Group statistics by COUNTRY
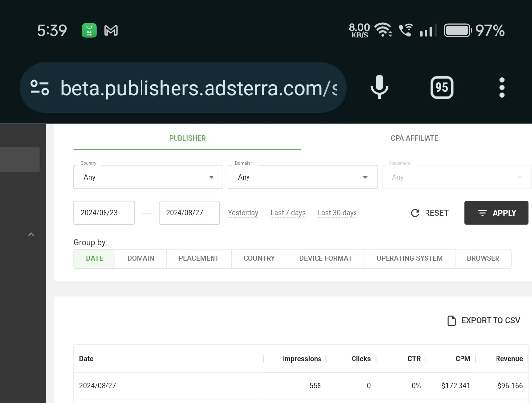 [259, 258]
